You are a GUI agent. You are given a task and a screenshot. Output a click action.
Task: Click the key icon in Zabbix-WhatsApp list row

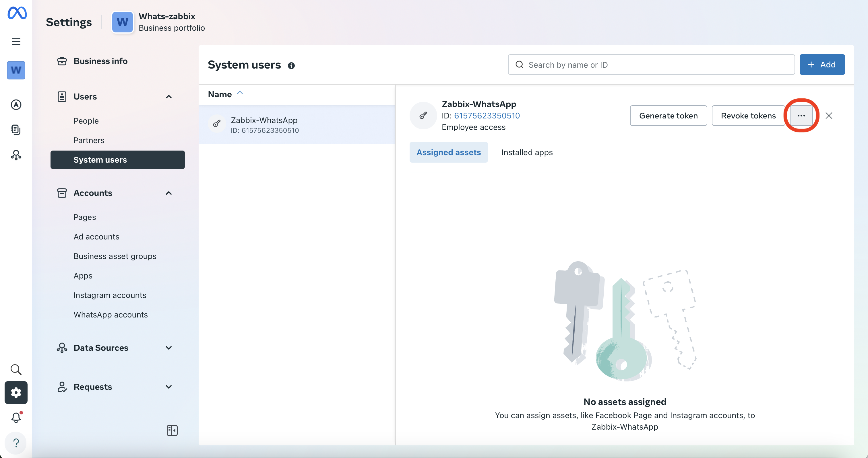(217, 124)
